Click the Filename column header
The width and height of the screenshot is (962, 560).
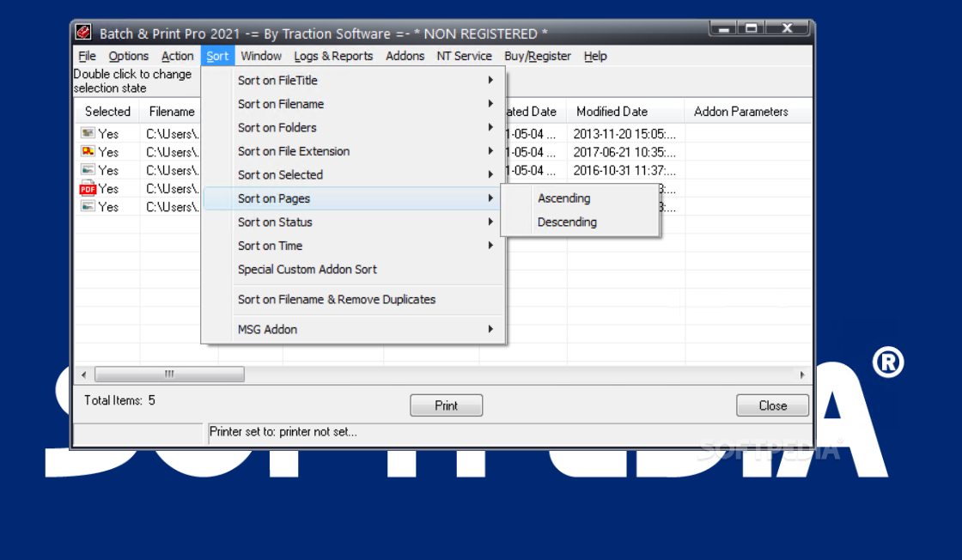point(171,112)
